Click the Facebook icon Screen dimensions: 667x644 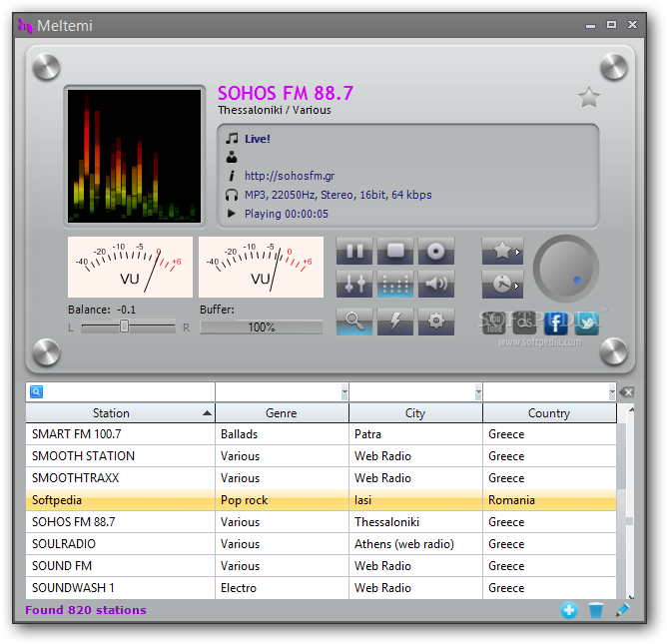tap(555, 323)
